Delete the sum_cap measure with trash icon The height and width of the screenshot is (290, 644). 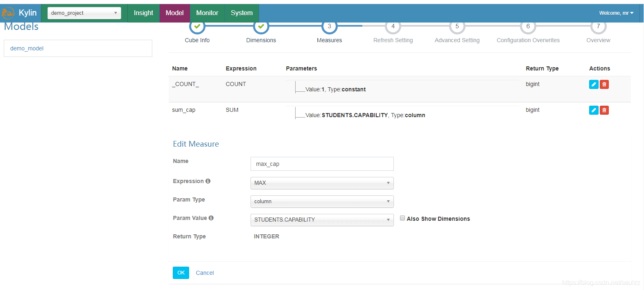tap(604, 110)
